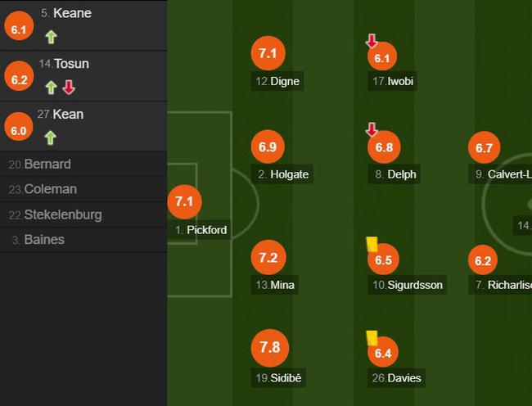Click Richarlison's 6.2 rating circle
Screen dimensions: 532x406
point(483,260)
